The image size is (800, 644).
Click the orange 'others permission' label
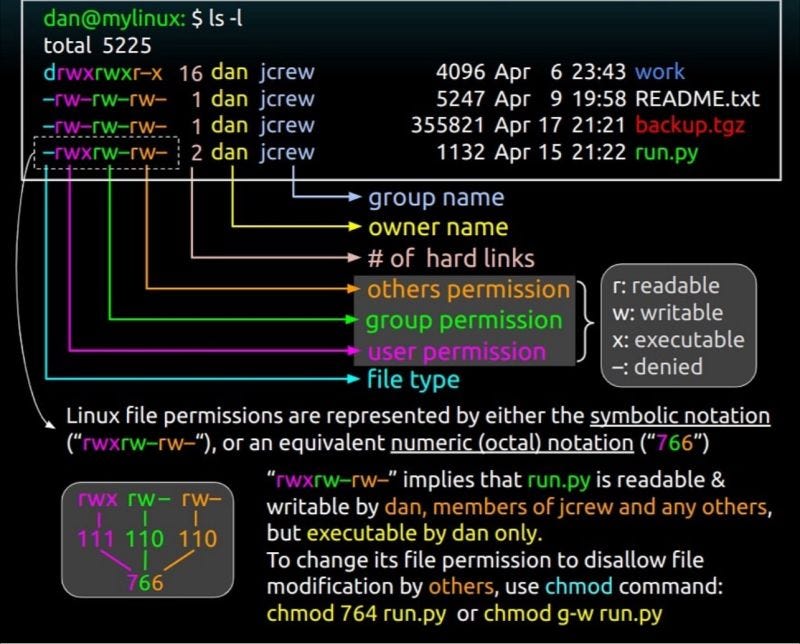[x=468, y=290]
